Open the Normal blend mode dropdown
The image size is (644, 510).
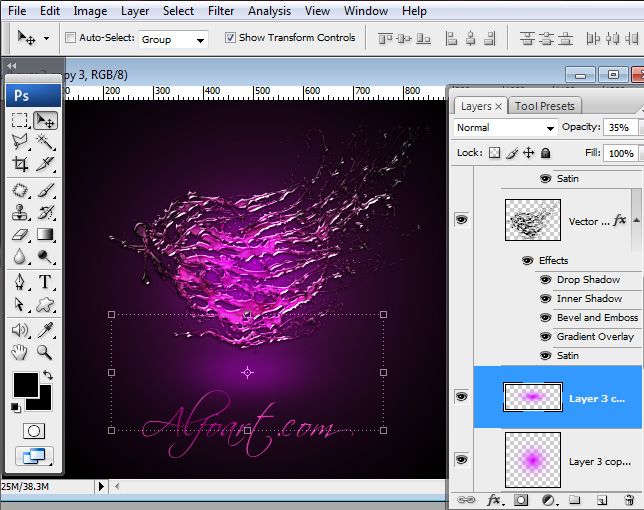pos(506,128)
